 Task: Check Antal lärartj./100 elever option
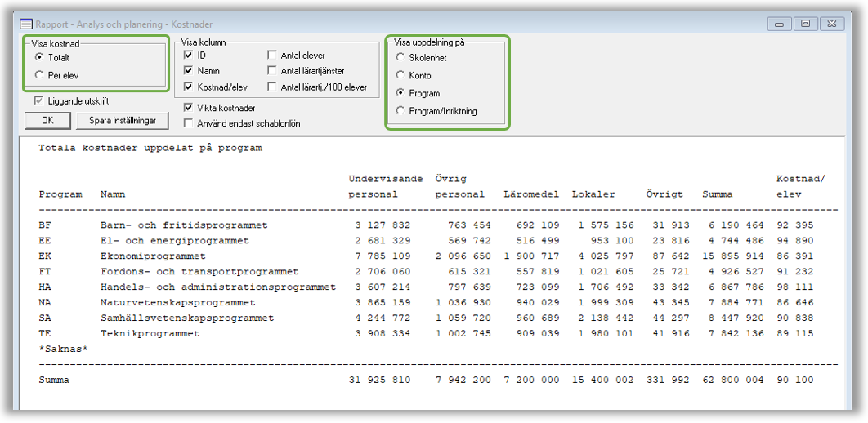pyautogui.click(x=272, y=87)
